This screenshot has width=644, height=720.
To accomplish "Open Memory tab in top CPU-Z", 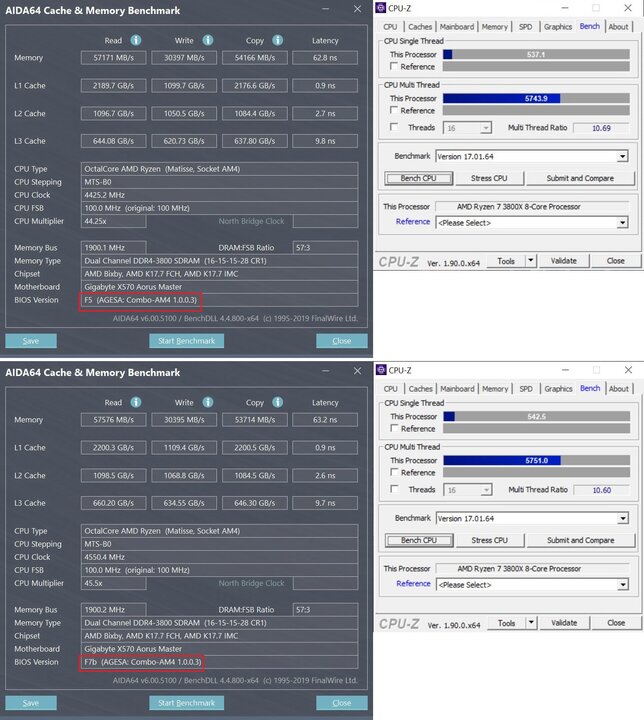I will click(x=494, y=27).
